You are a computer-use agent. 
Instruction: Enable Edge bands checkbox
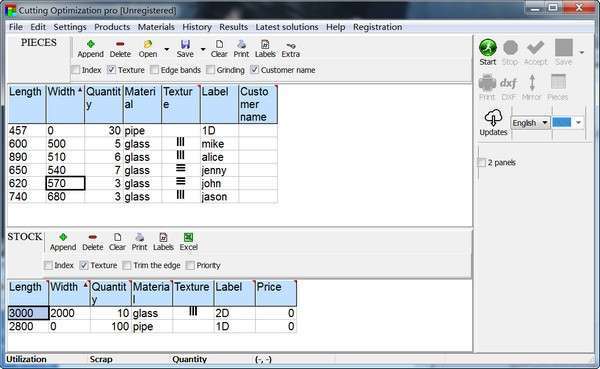pyautogui.click(x=154, y=70)
